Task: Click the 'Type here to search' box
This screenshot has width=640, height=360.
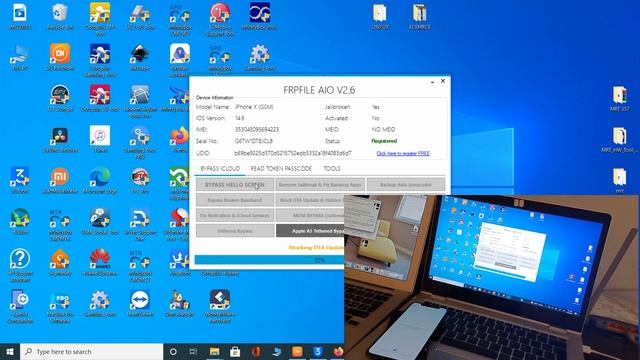Action: coord(91,351)
